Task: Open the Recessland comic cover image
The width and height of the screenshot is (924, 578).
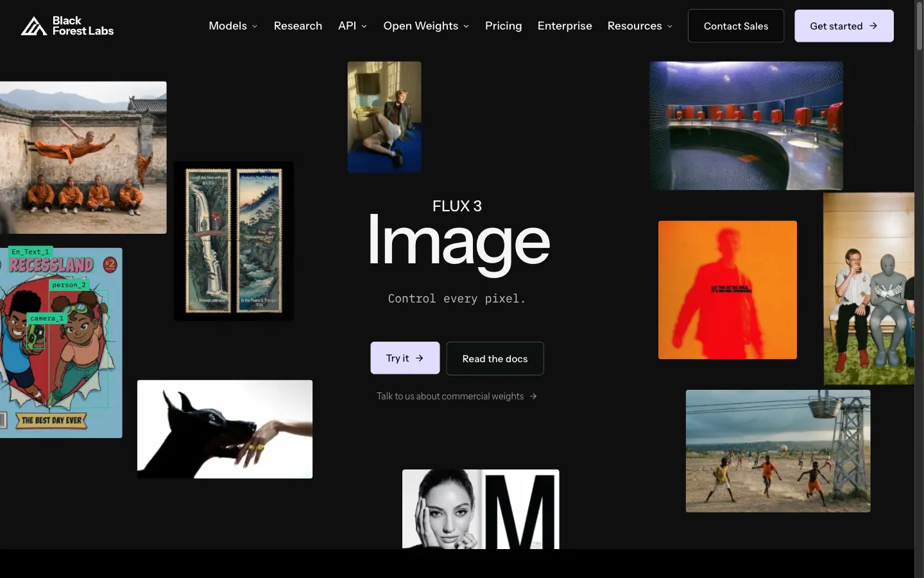Action: coord(61,343)
